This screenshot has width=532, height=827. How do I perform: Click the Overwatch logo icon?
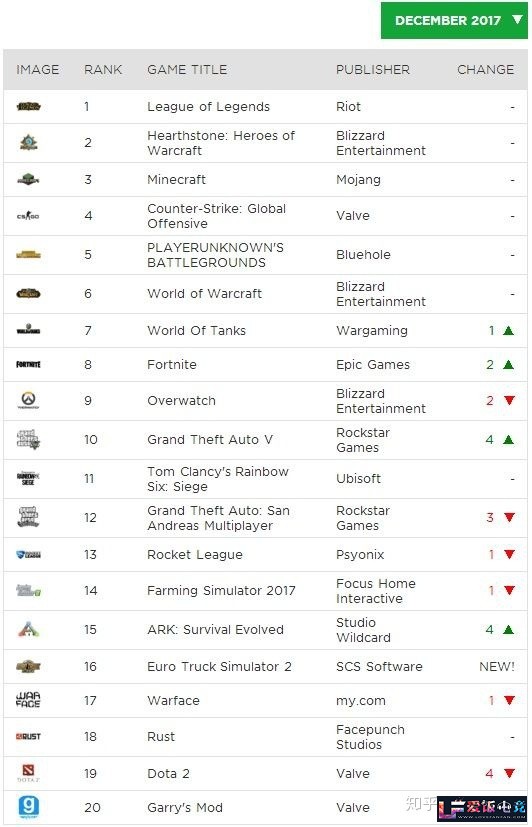[28, 400]
